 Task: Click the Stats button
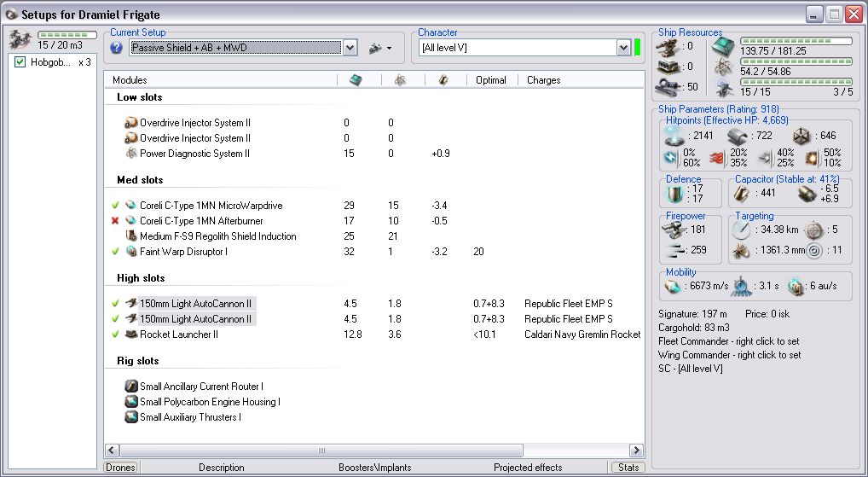click(628, 467)
